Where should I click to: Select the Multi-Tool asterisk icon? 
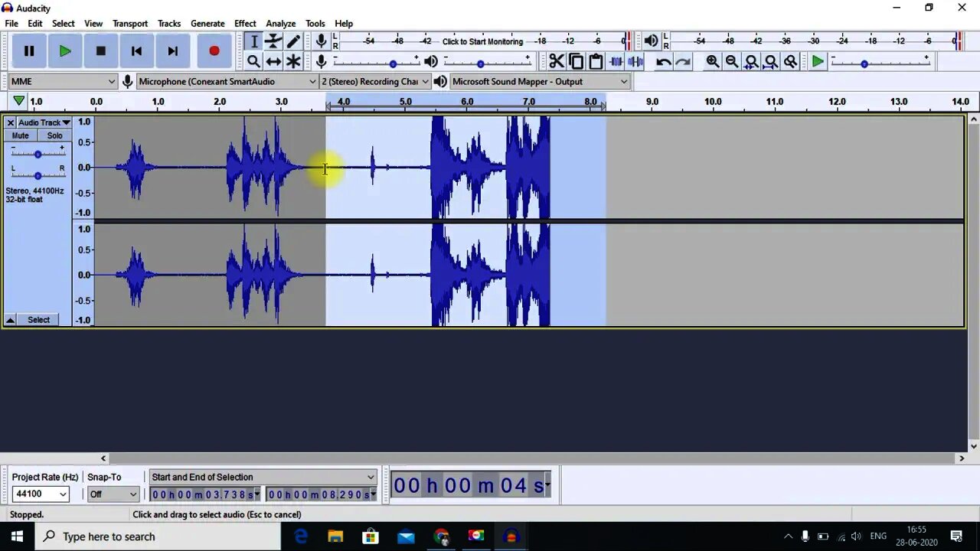click(x=293, y=61)
